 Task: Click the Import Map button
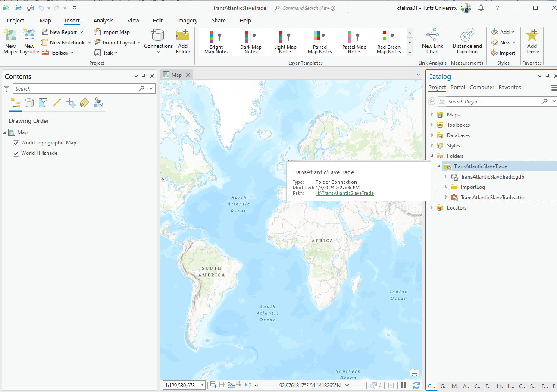point(112,32)
